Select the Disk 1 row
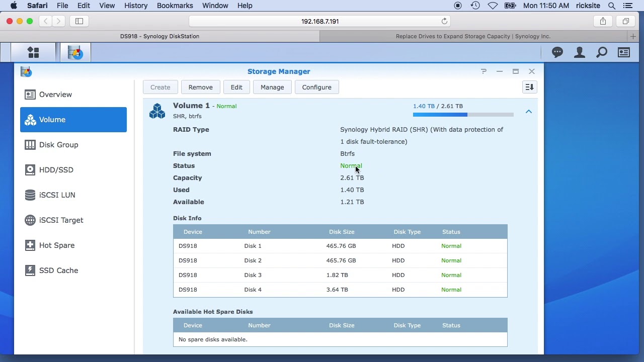This screenshot has height=362, width=644. pos(340,246)
